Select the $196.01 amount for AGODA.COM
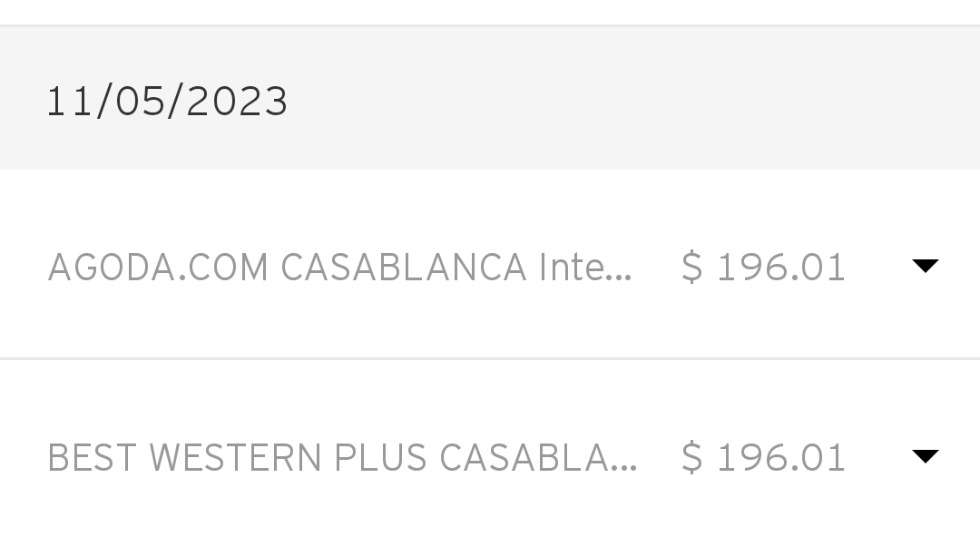The image size is (980, 546). tap(763, 268)
